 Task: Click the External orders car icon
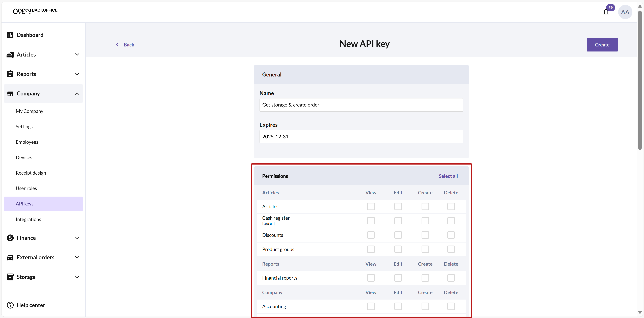(10, 257)
